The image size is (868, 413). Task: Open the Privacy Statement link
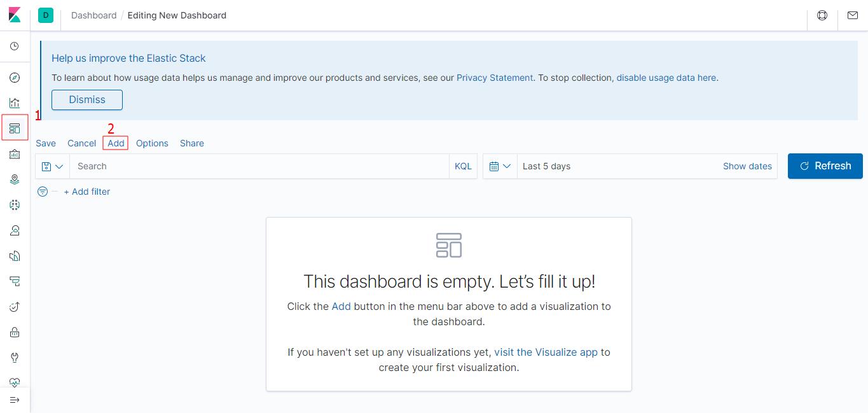click(x=495, y=78)
